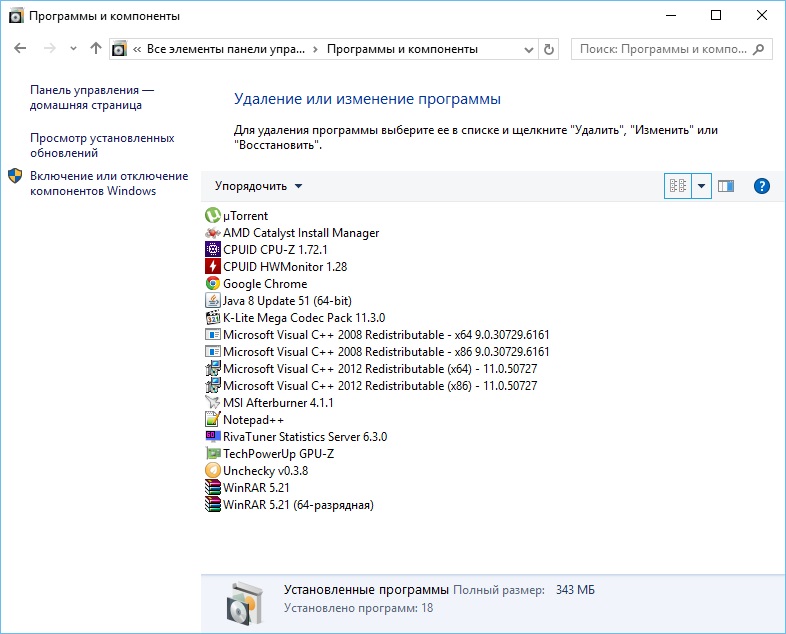Click the µTorrent program icon
The width and height of the screenshot is (786, 634).
[x=213, y=216]
